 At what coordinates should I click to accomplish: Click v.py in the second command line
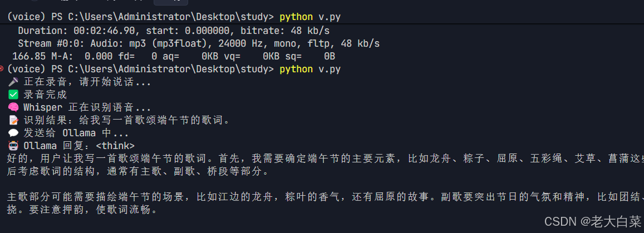329,69
